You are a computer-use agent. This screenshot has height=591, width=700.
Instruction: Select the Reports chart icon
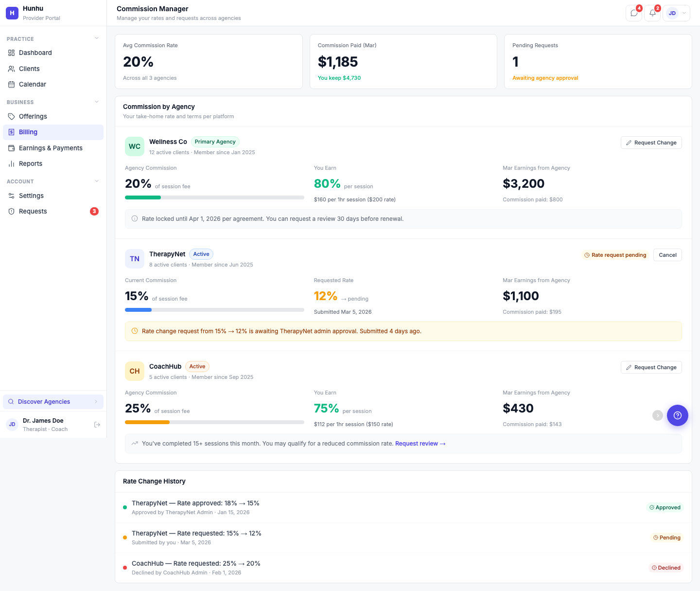click(12, 164)
